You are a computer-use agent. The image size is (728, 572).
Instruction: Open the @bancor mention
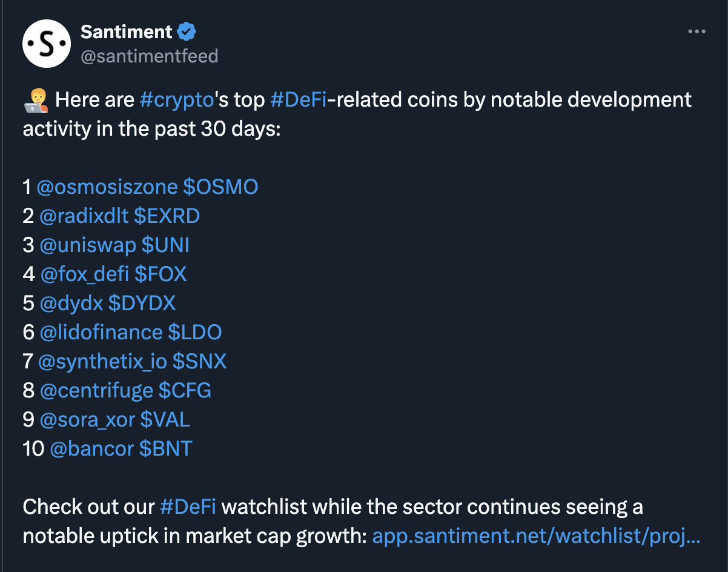click(x=91, y=449)
